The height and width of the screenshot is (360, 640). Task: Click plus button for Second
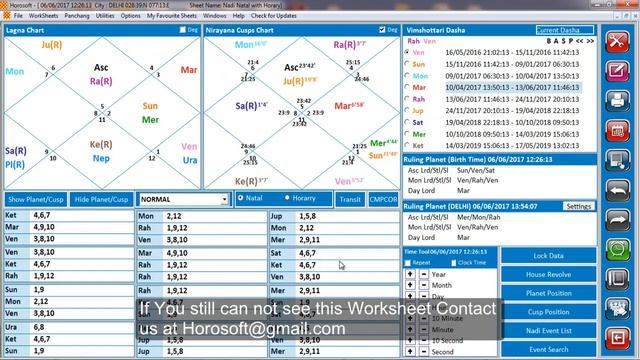tap(410, 351)
